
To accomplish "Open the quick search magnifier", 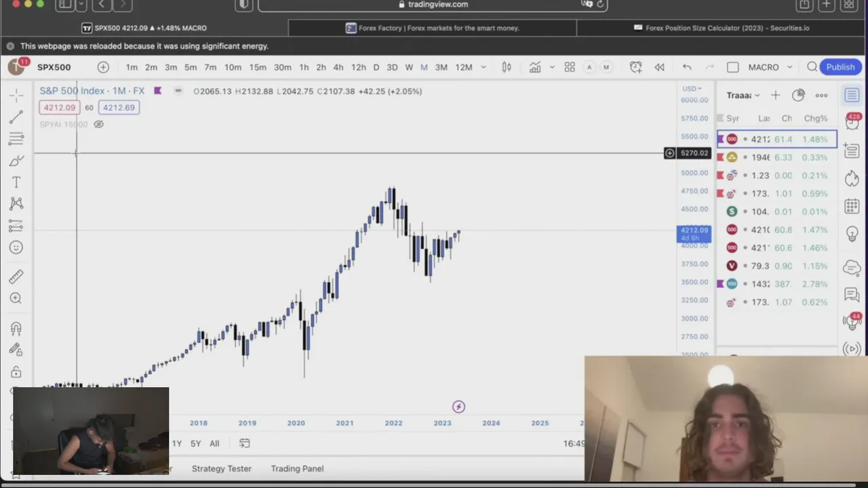I will (812, 67).
